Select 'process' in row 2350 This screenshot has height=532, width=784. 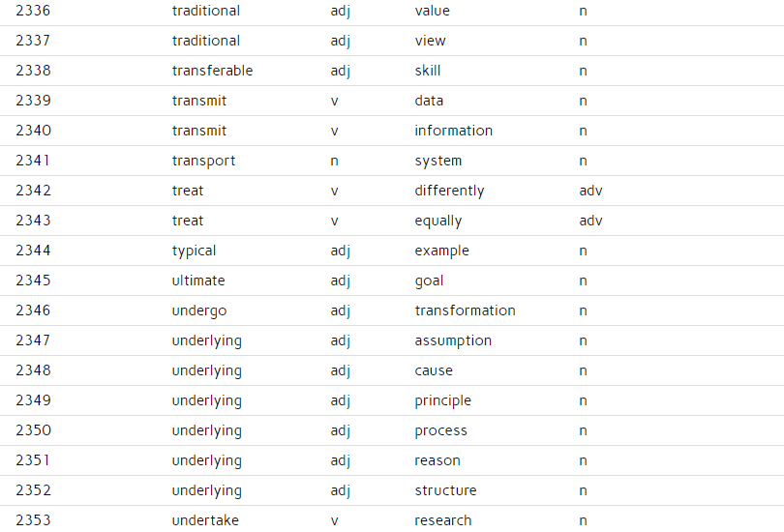[x=440, y=430]
